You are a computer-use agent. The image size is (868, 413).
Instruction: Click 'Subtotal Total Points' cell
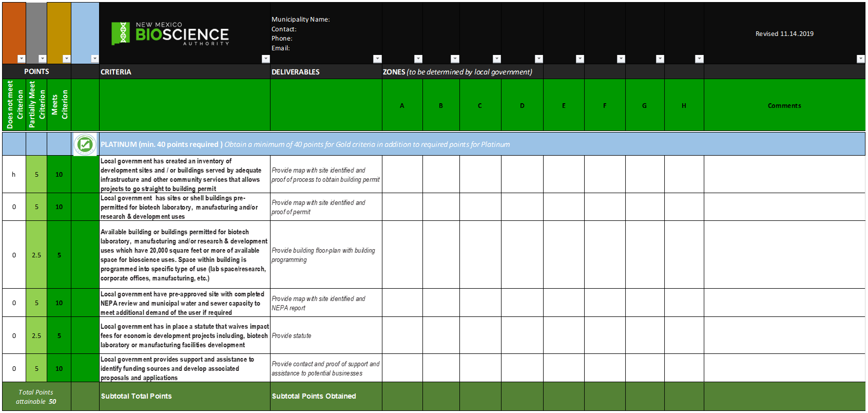pyautogui.click(x=185, y=397)
